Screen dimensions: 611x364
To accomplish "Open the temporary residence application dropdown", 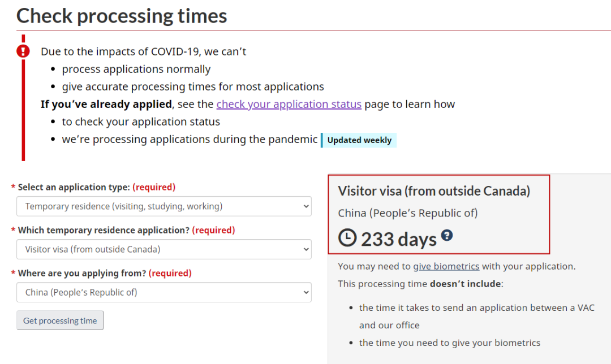I will 164,249.
